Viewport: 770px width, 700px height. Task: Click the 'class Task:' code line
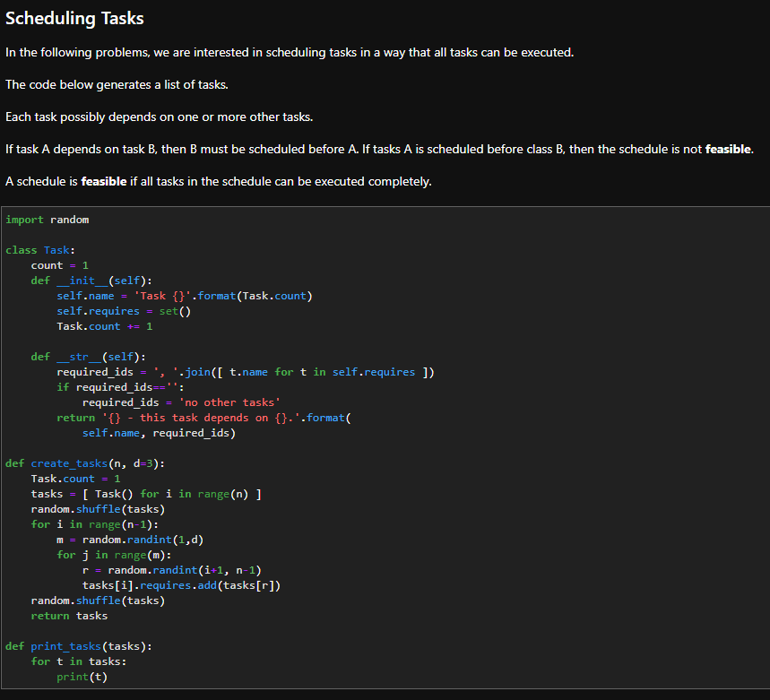pos(40,250)
